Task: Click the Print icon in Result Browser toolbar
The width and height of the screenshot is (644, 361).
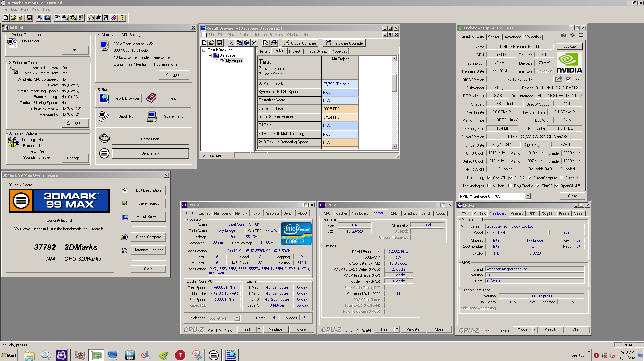Action: (274, 43)
